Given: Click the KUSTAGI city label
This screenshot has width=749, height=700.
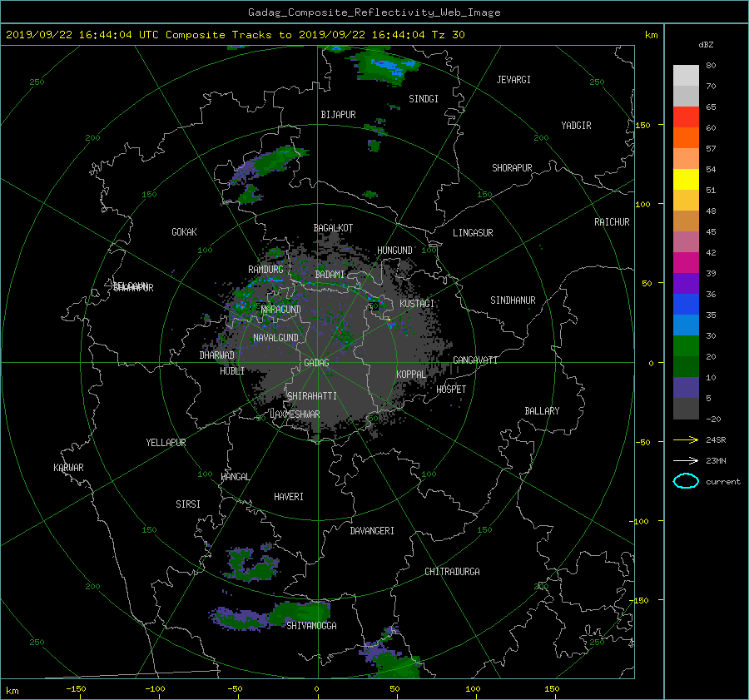Looking at the screenshot, I should (417, 304).
